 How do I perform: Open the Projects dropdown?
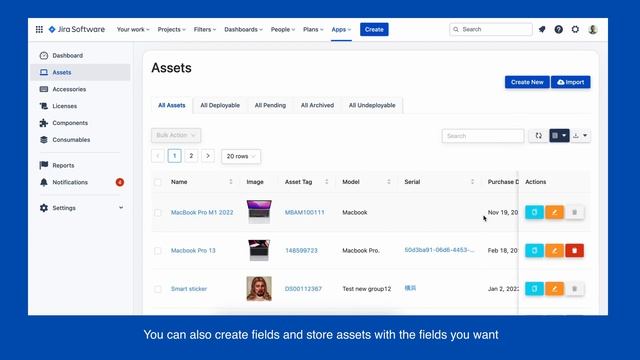[171, 29]
